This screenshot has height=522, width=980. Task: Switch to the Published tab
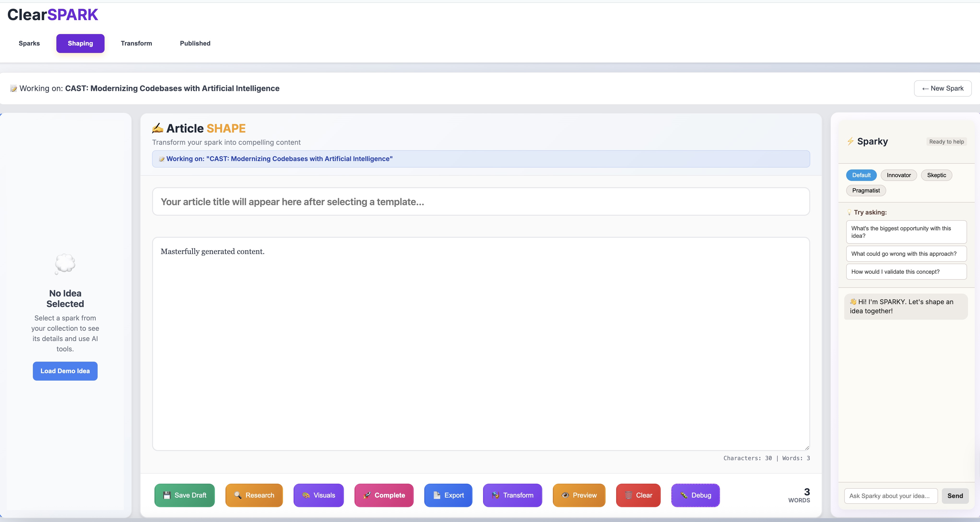point(195,43)
